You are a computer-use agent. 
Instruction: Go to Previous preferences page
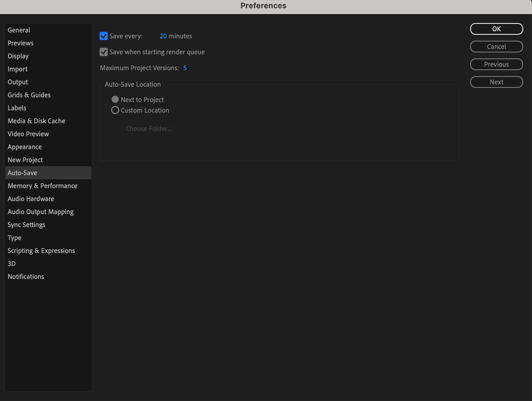[496, 64]
